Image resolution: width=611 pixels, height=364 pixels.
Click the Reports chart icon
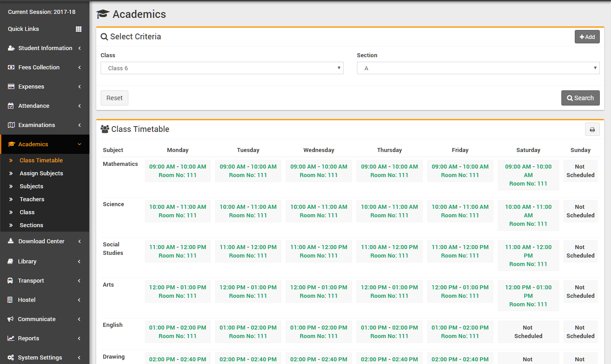11,339
